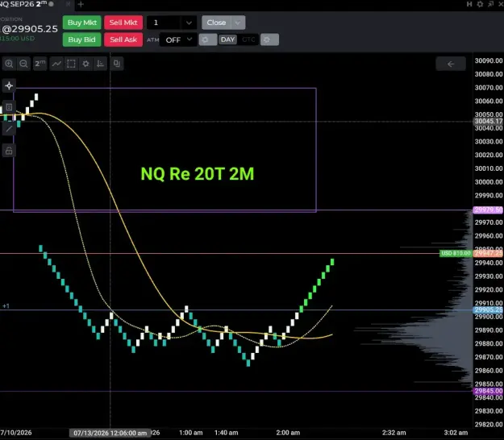Toggle the GTC time-in-force option
The height and width of the screenshot is (440, 504).
(248, 39)
